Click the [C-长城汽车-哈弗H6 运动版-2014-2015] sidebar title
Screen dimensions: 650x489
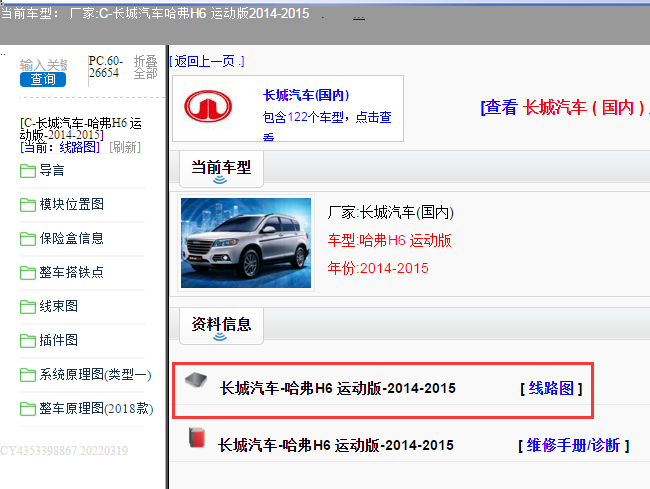pos(81,128)
